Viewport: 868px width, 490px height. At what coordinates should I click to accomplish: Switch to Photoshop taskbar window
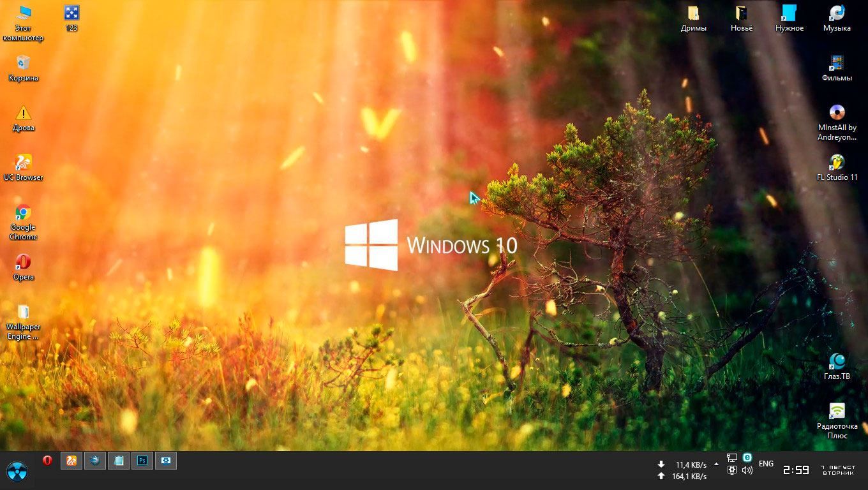click(x=142, y=460)
